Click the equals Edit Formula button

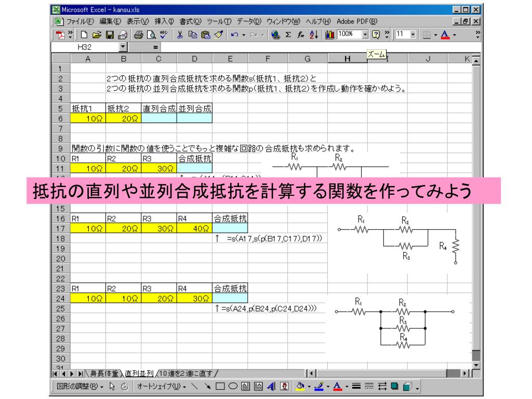click(x=155, y=47)
